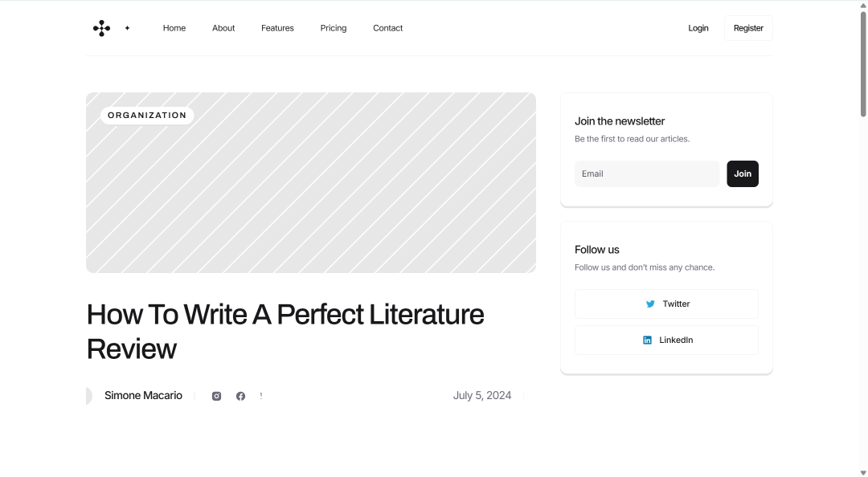Navigate to the Features page
The image size is (868, 477).
coord(277,28)
